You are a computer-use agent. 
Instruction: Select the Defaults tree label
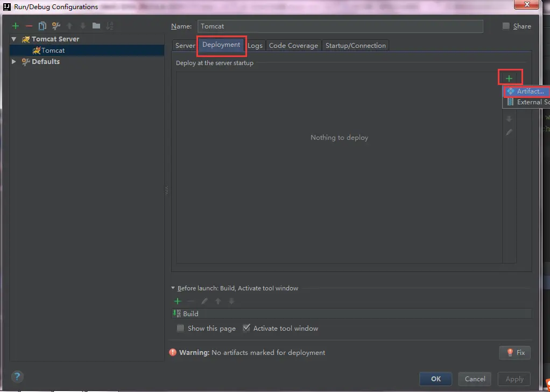[46, 61]
